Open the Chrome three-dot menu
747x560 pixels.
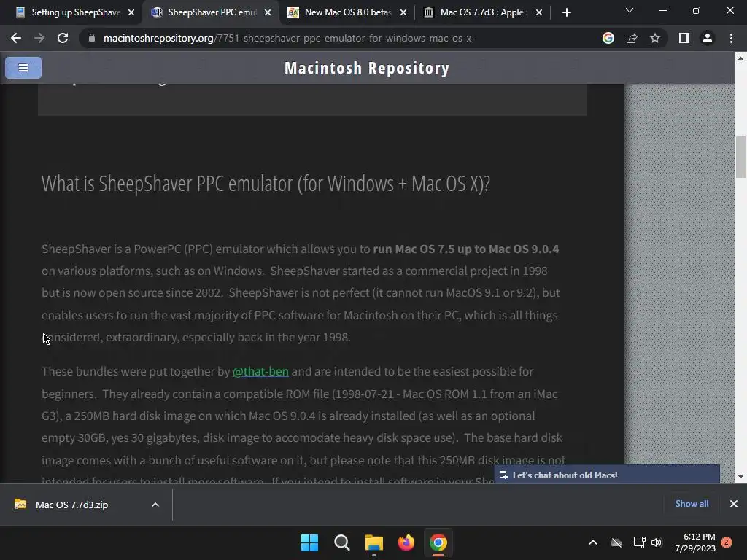(731, 38)
